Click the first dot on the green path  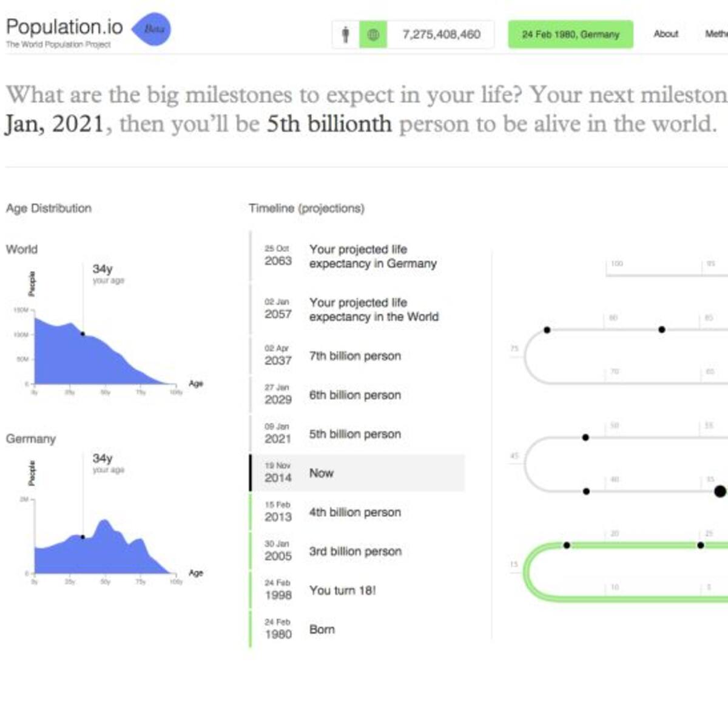pos(567,545)
